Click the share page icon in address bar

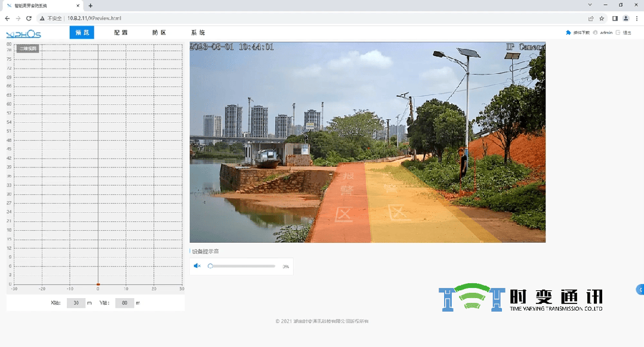591,18
